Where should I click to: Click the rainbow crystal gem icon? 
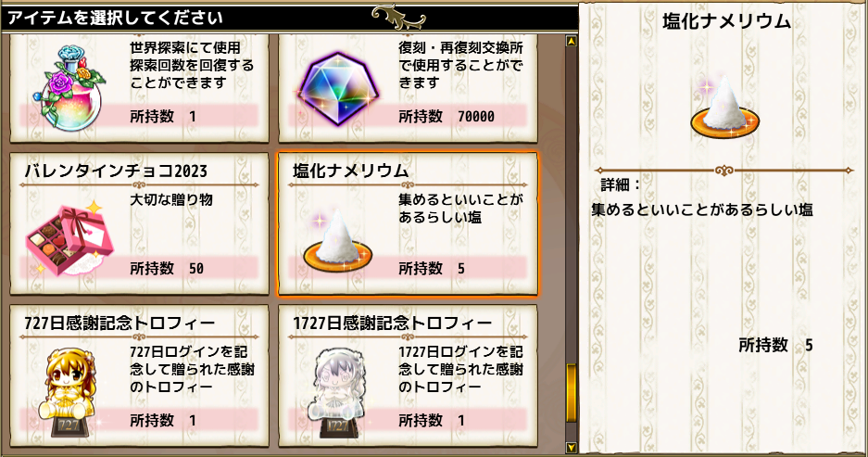click(338, 89)
